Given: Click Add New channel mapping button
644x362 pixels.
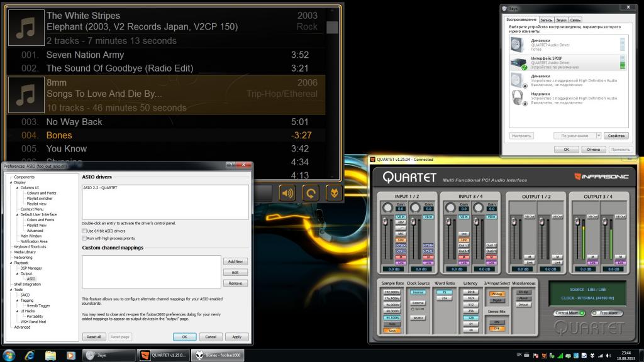Looking at the screenshot, I should [x=235, y=261].
